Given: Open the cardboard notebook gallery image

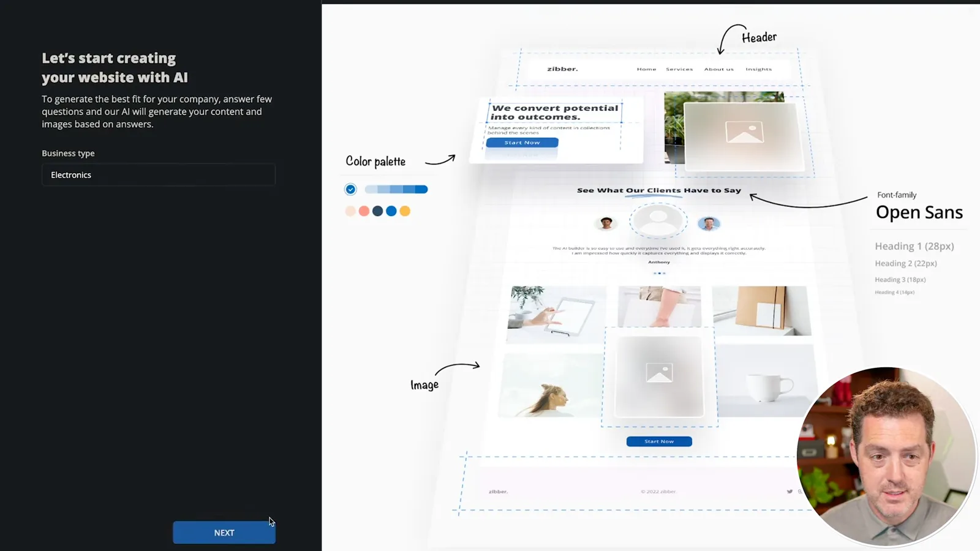Looking at the screenshot, I should (761, 310).
